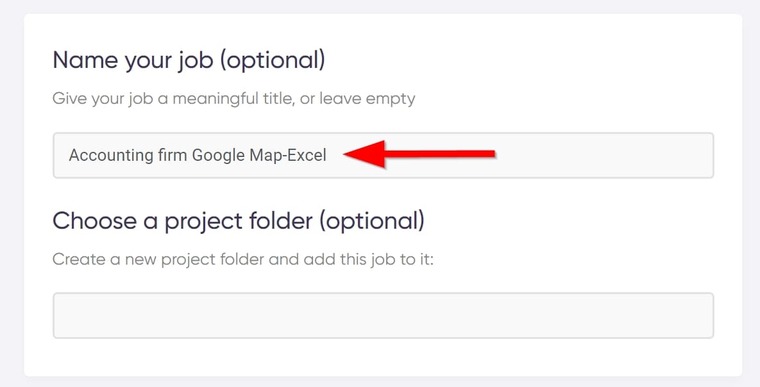This screenshot has height=387, width=760.
Task: Click the arrowhead tip of red arrow
Action: 346,154
